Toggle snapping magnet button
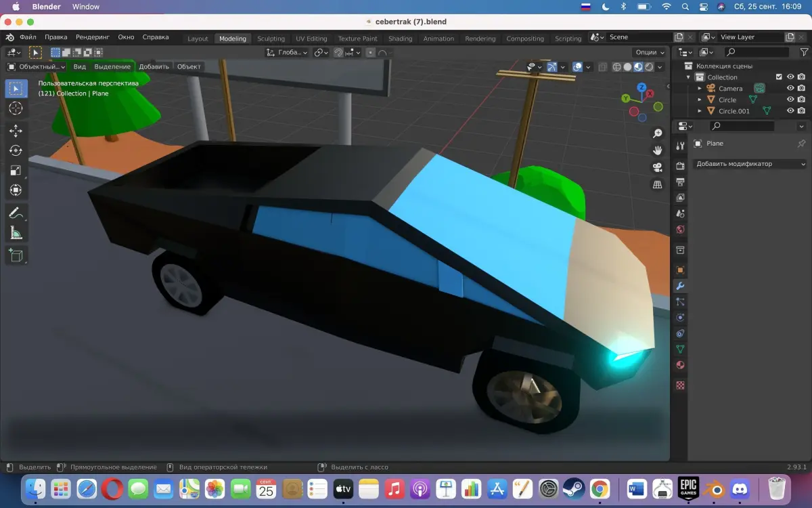 pyautogui.click(x=338, y=52)
